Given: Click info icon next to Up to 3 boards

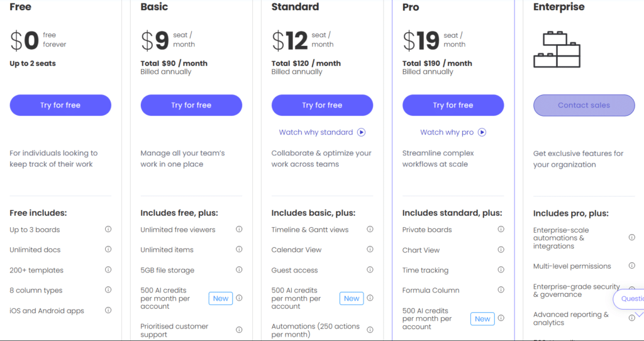Looking at the screenshot, I should click(108, 229).
